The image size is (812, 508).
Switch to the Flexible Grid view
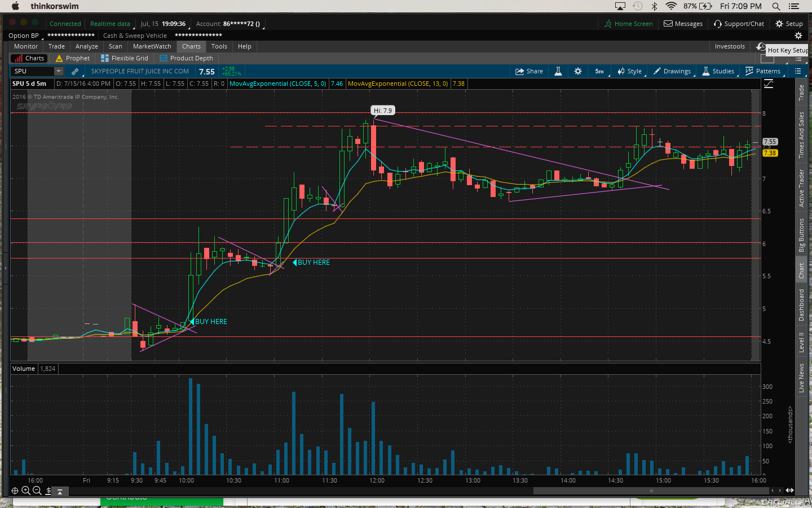[124, 58]
